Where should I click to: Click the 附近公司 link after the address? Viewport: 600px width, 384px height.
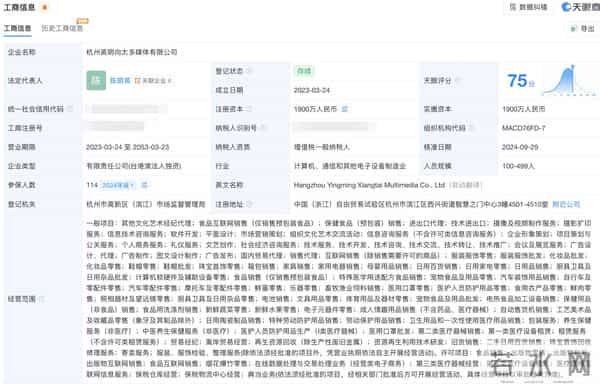566,204
